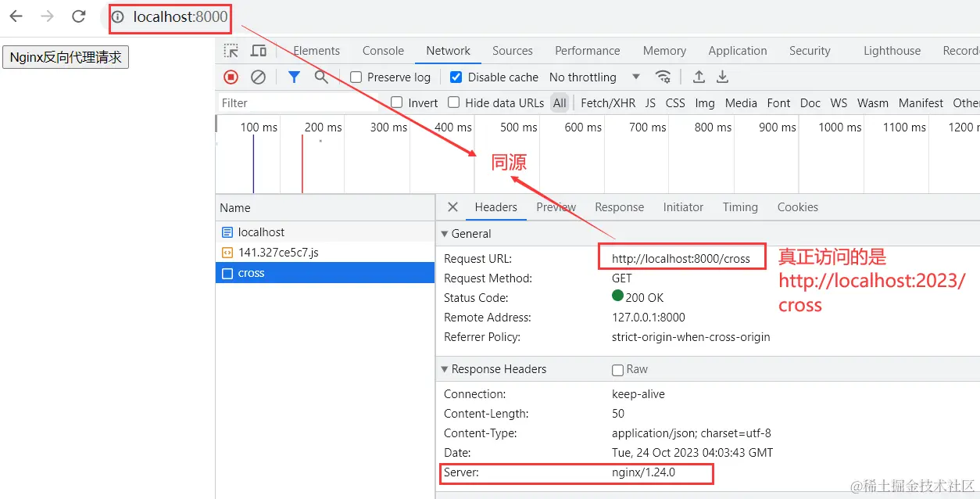Switch to the Console tab
The image size is (980, 499).
point(383,51)
